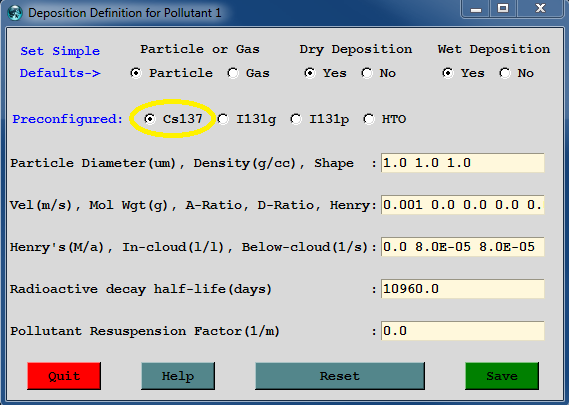
Task: Click the Radioactive decay half-life field
Action: click(x=463, y=289)
